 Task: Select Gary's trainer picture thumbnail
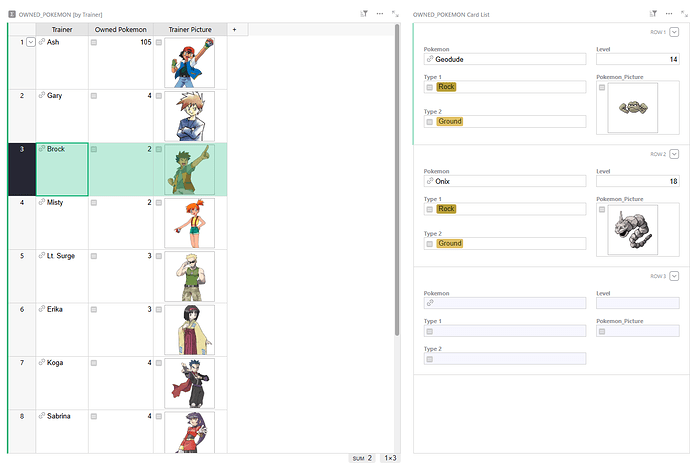[190, 116]
